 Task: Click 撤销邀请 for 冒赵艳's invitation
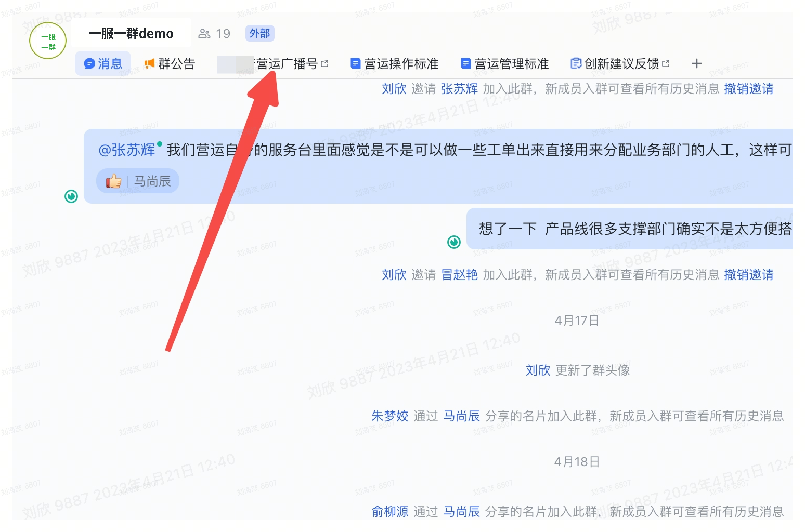(x=749, y=275)
